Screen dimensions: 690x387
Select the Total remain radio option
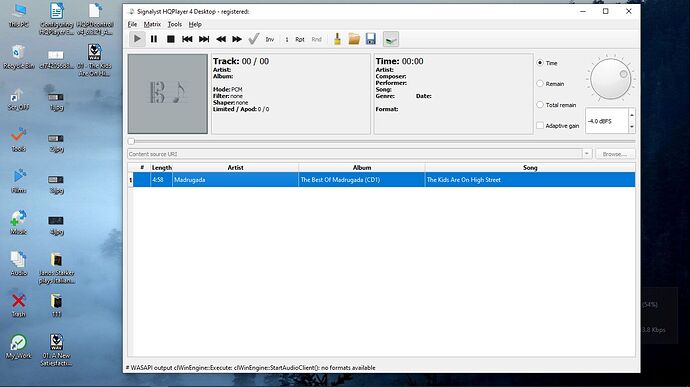coord(540,105)
